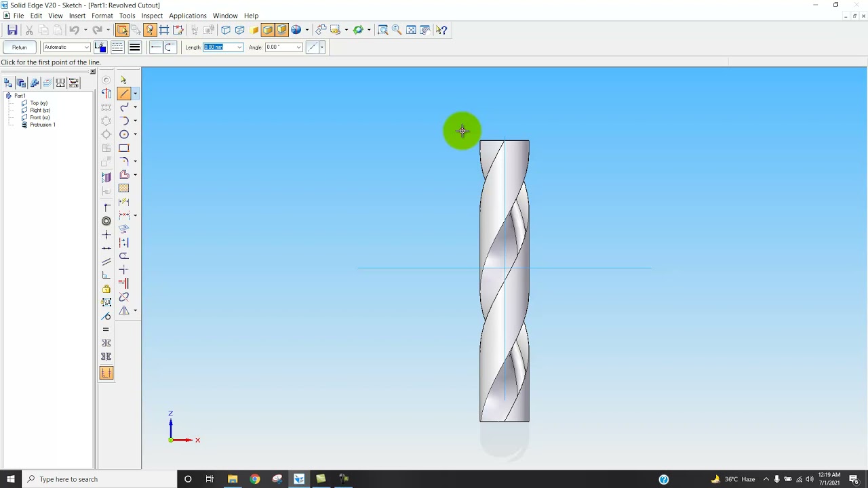The width and height of the screenshot is (868, 488).
Task: Open the File menu
Action: (x=18, y=16)
